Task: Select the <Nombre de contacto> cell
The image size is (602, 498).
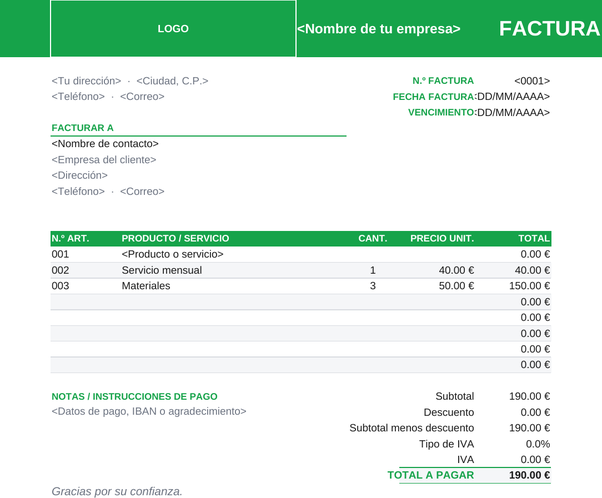Action: pos(105,144)
